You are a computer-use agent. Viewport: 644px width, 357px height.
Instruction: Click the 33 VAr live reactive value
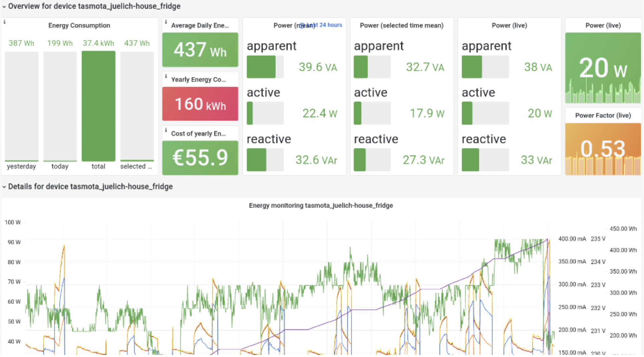click(536, 160)
